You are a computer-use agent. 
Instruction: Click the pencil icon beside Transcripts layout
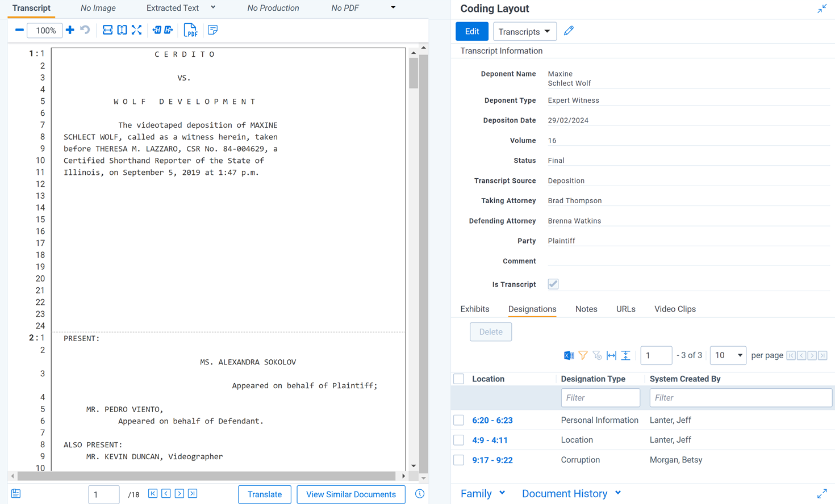point(569,31)
